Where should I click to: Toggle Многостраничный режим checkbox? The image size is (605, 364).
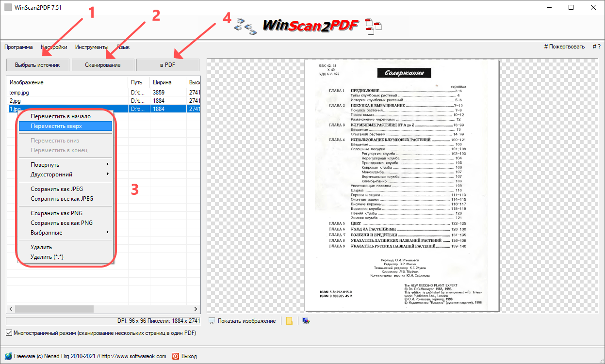[x=9, y=333]
